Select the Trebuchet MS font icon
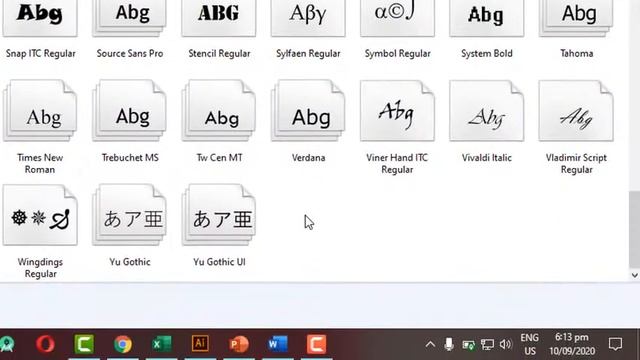 click(129, 111)
